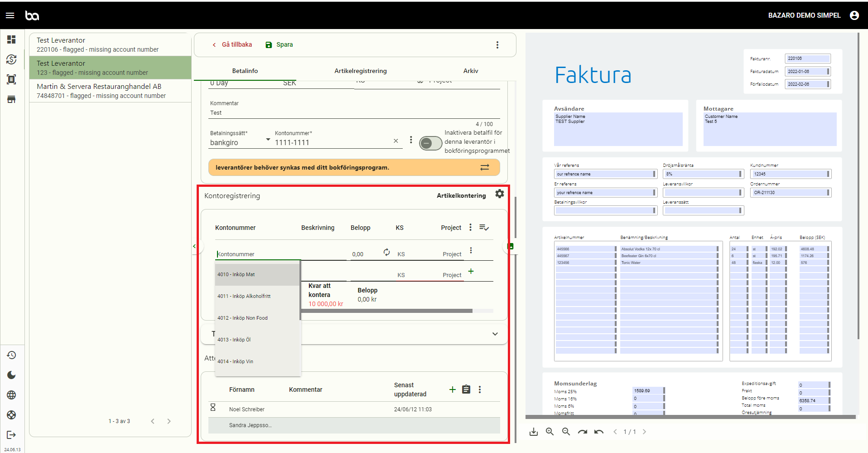
Task: Clear the Kontonummer field with X
Action: [396, 141]
